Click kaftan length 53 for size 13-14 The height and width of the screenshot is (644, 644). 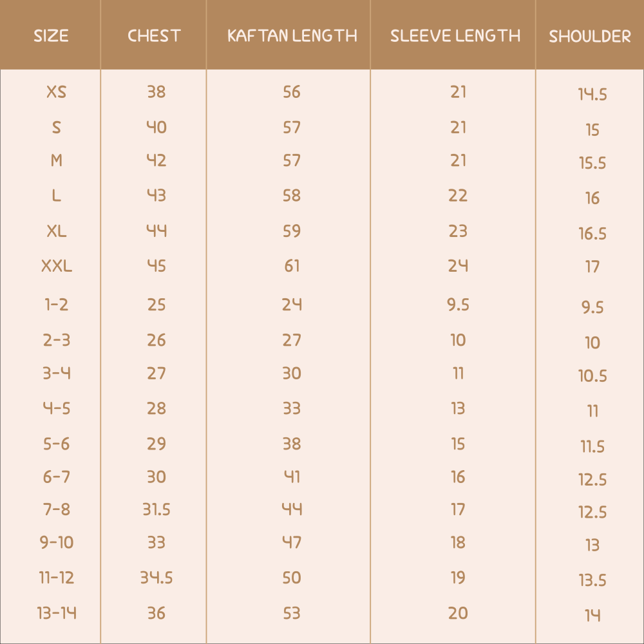[x=292, y=613]
